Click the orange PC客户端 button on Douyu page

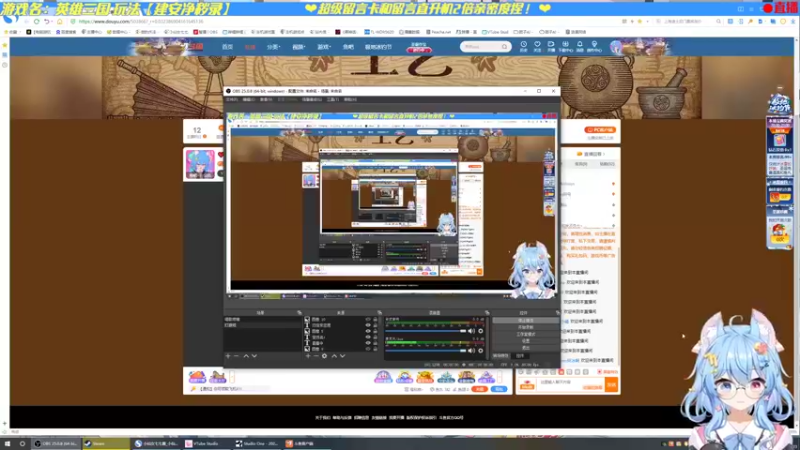coord(600,130)
